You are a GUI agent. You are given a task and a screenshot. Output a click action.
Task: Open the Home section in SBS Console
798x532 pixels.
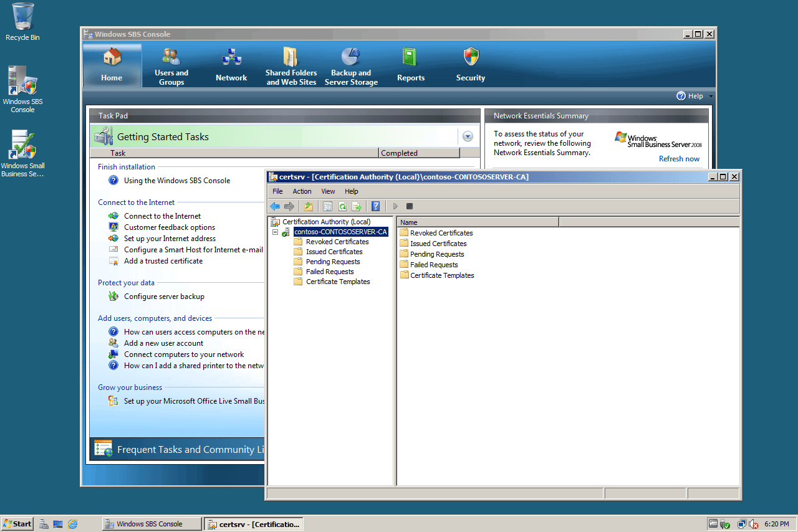coord(112,65)
